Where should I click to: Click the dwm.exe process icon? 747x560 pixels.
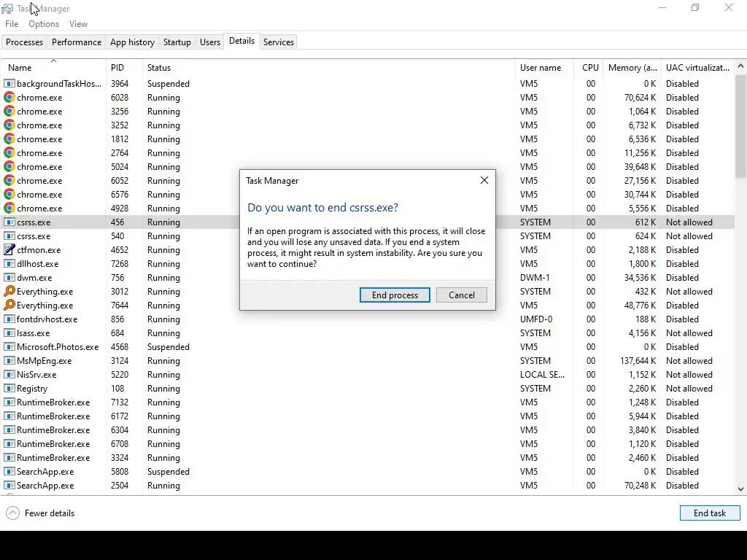(x=9, y=278)
